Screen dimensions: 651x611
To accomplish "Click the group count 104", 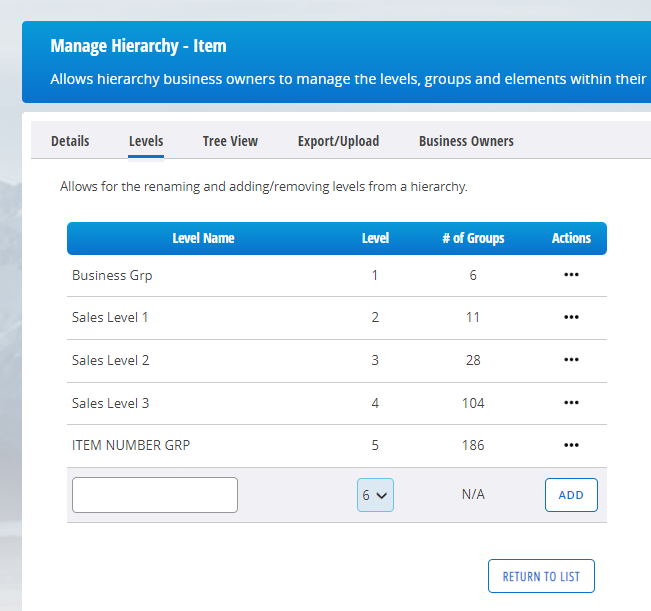I will pyautogui.click(x=473, y=403).
